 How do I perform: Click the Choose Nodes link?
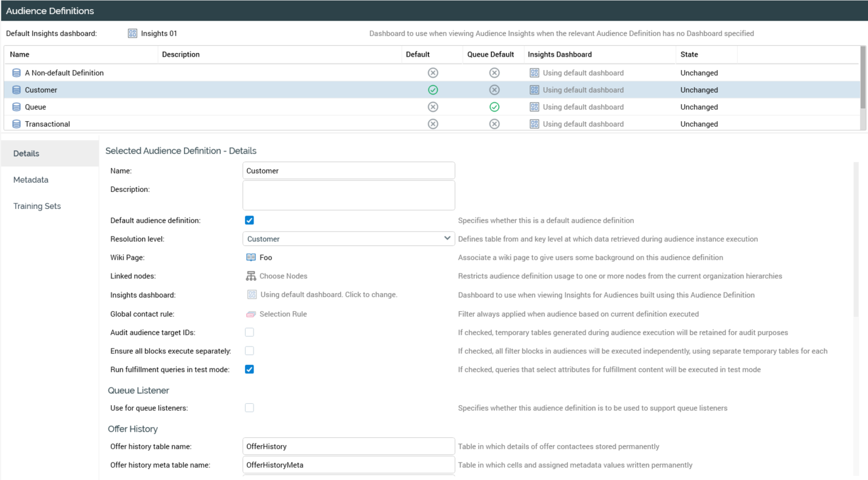(x=283, y=276)
